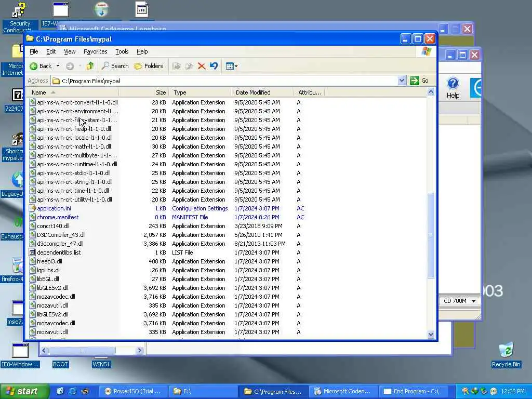
Task: Select D3DCompiler_43.dll file
Action: pyautogui.click(x=61, y=235)
